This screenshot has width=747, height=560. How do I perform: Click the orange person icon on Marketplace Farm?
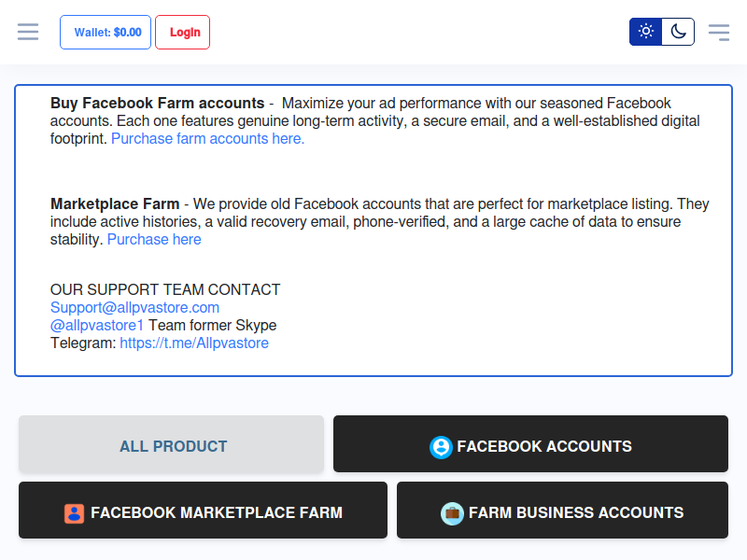coord(74,513)
